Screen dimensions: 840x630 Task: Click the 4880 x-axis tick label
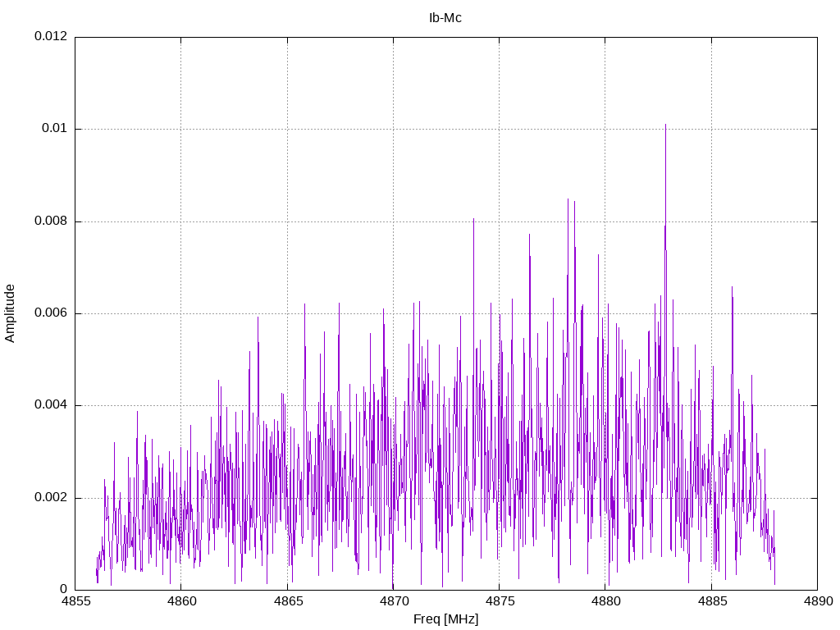(x=605, y=601)
